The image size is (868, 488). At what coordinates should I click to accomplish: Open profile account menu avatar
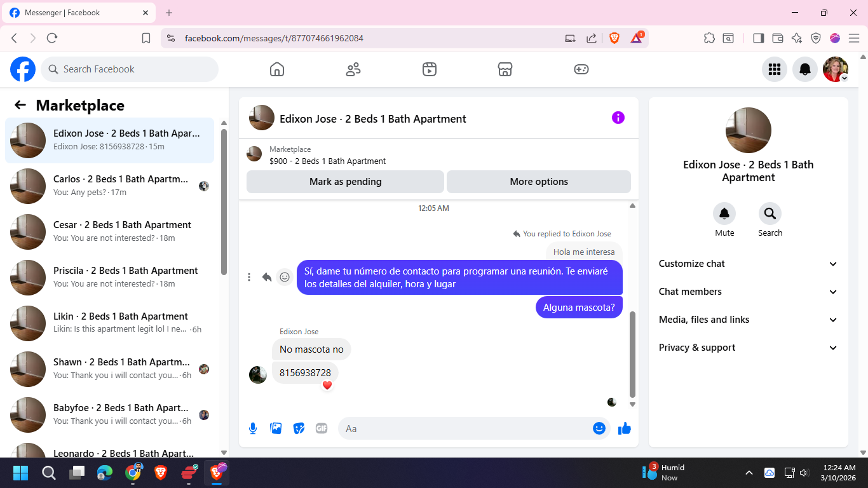(x=836, y=69)
